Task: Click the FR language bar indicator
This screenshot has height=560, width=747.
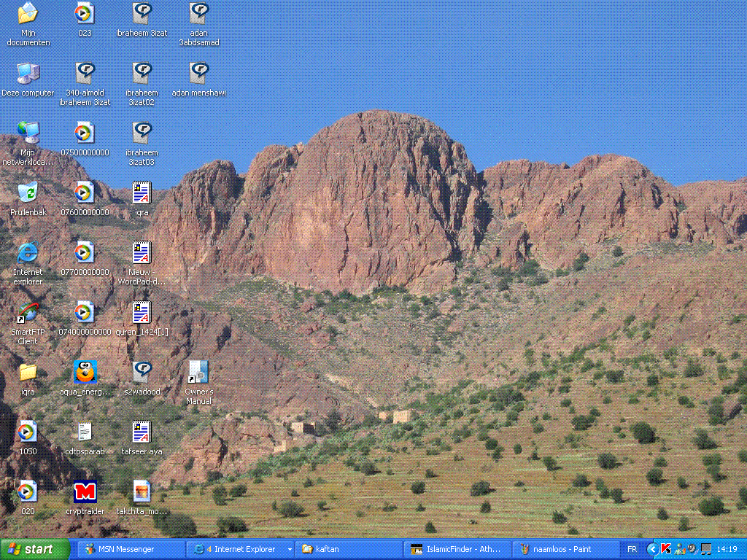Action: click(632, 549)
